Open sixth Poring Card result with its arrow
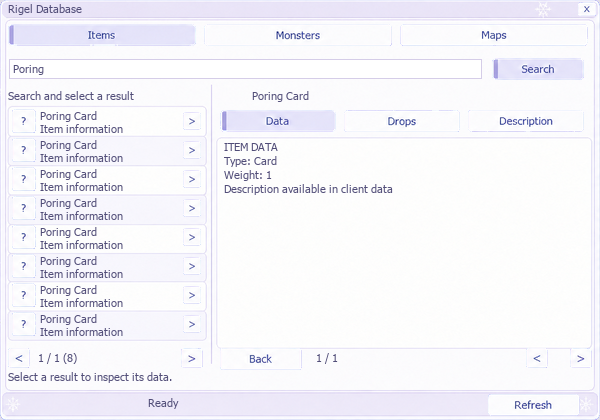The height and width of the screenshot is (420, 600). pyautogui.click(x=192, y=266)
